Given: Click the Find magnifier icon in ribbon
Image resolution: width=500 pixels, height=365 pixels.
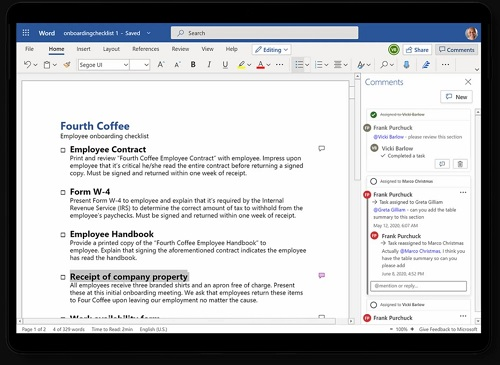Looking at the screenshot, I should (x=384, y=64).
